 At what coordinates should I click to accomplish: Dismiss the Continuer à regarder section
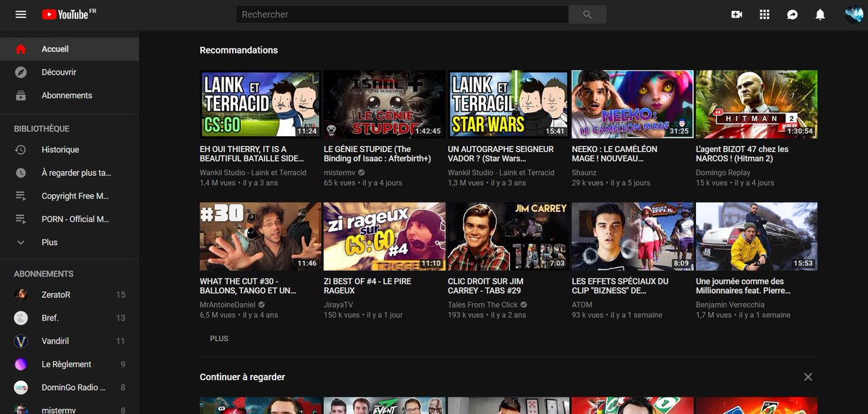[808, 377]
